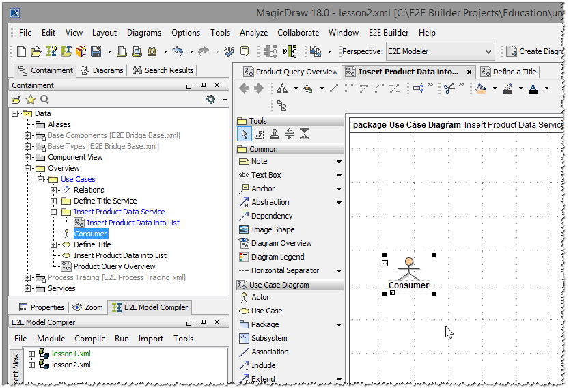The image size is (571, 392).
Task: Click the Diagram Legend tool
Action: [x=277, y=257]
